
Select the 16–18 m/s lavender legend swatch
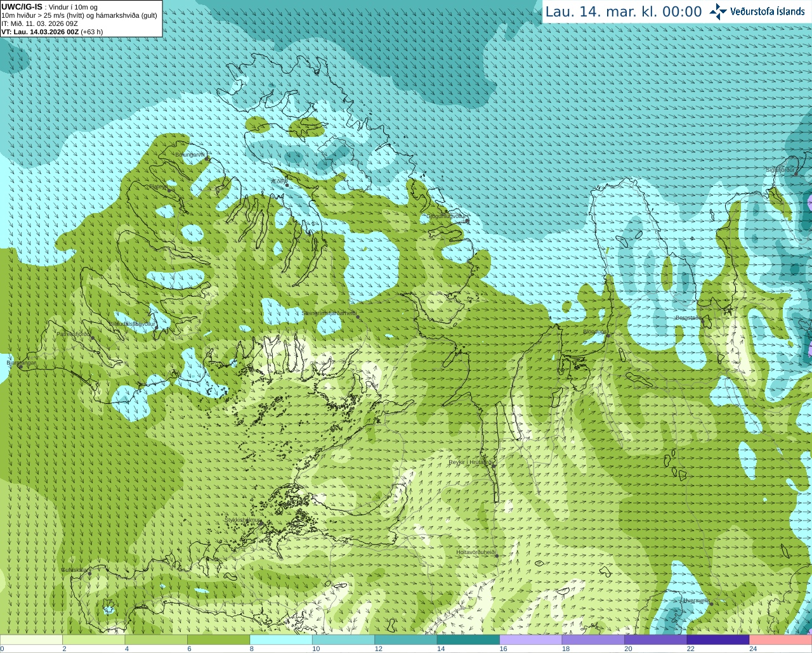tap(531, 640)
